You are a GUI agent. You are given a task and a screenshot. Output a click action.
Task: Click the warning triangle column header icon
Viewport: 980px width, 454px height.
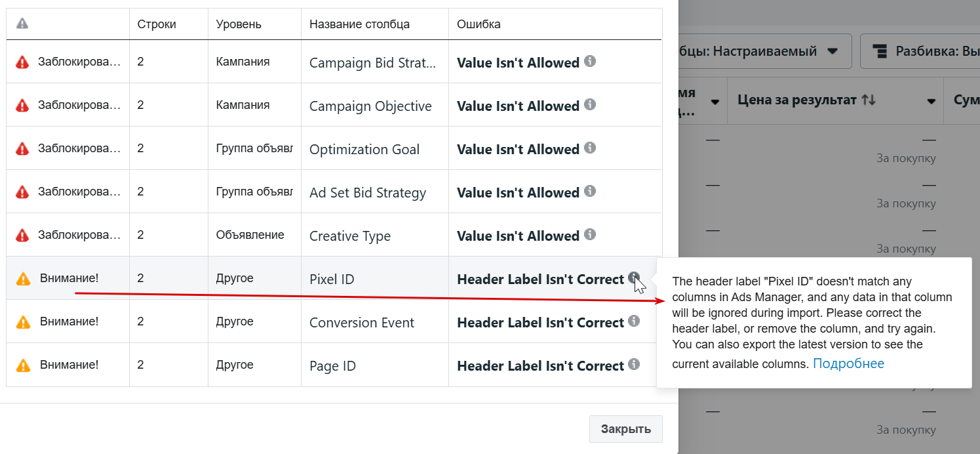coord(22,24)
